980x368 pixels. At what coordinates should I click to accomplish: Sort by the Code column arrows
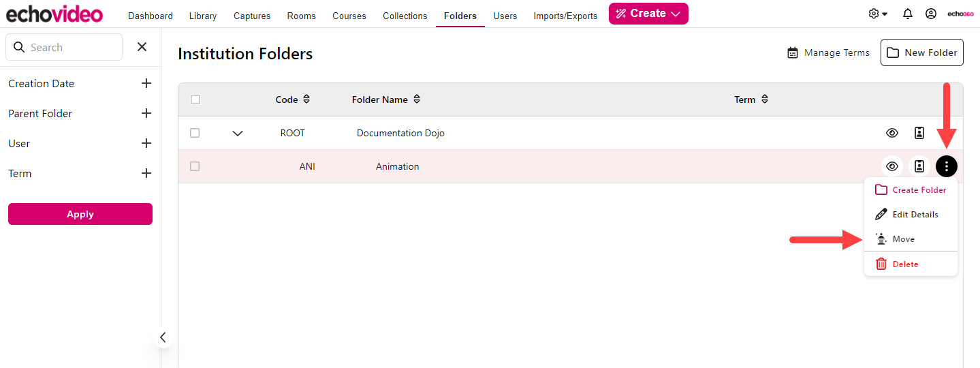tap(306, 99)
